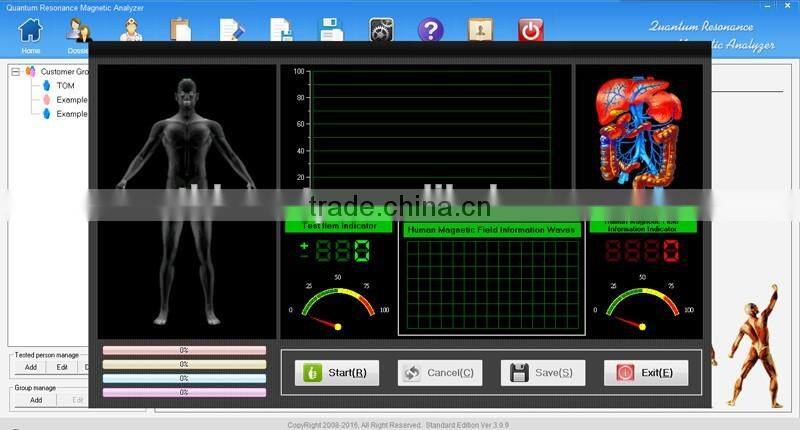Click the clipboard report toolbar icon

[x=181, y=30]
